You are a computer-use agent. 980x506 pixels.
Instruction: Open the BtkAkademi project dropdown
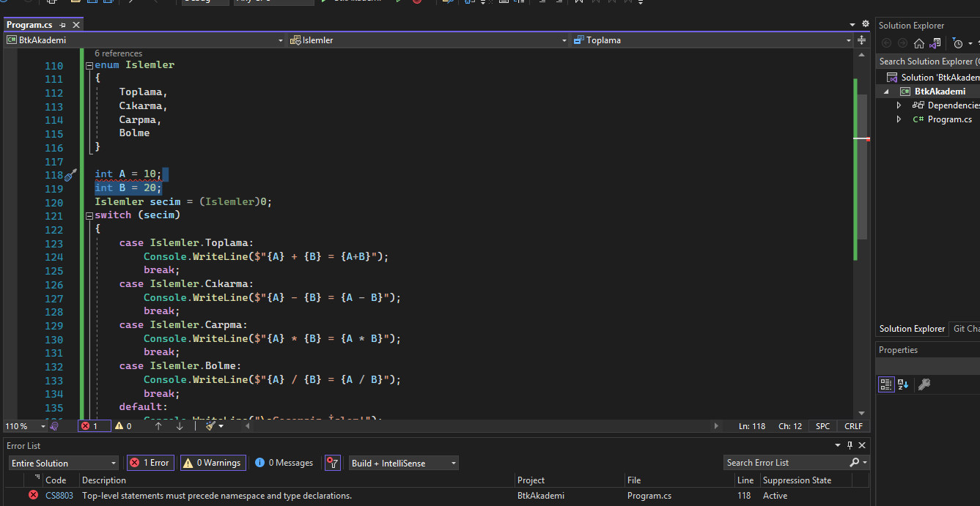tap(281, 40)
